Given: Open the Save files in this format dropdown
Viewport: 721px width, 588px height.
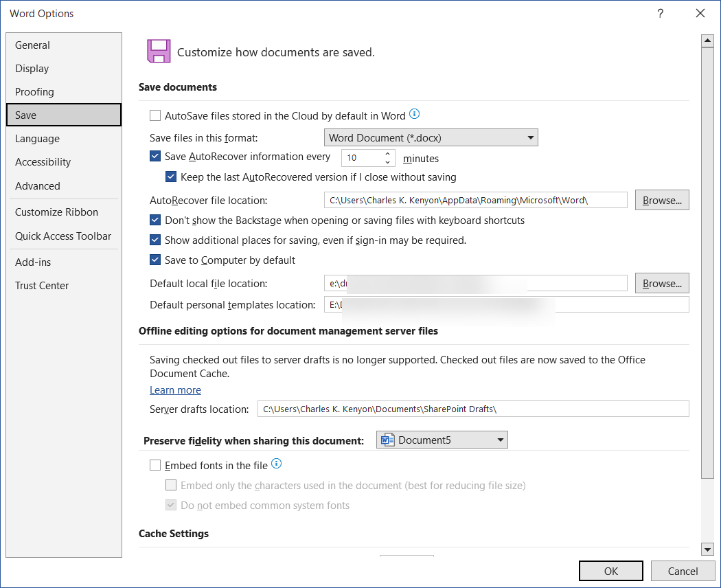Looking at the screenshot, I should click(x=530, y=137).
